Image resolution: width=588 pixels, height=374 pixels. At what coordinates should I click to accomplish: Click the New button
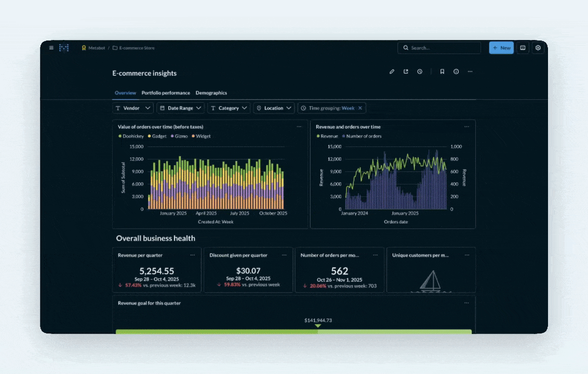[x=501, y=47]
